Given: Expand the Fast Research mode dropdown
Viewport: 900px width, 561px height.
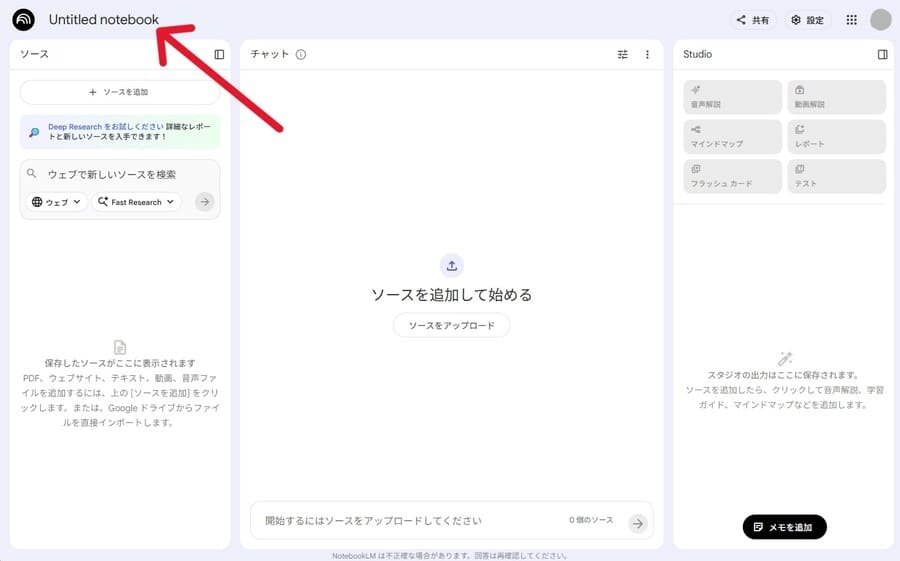Looking at the screenshot, I should (136, 202).
